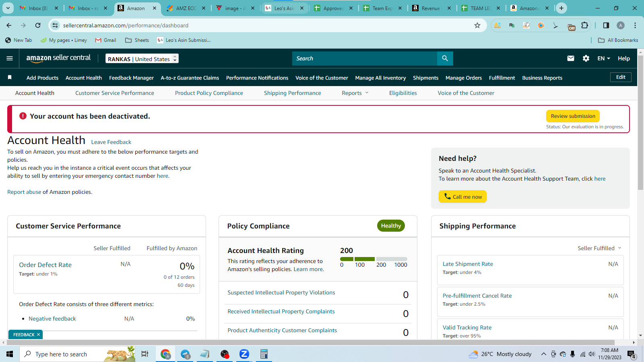Open Calculator from the taskbar
The width and height of the screenshot is (644, 362).
(264, 354)
